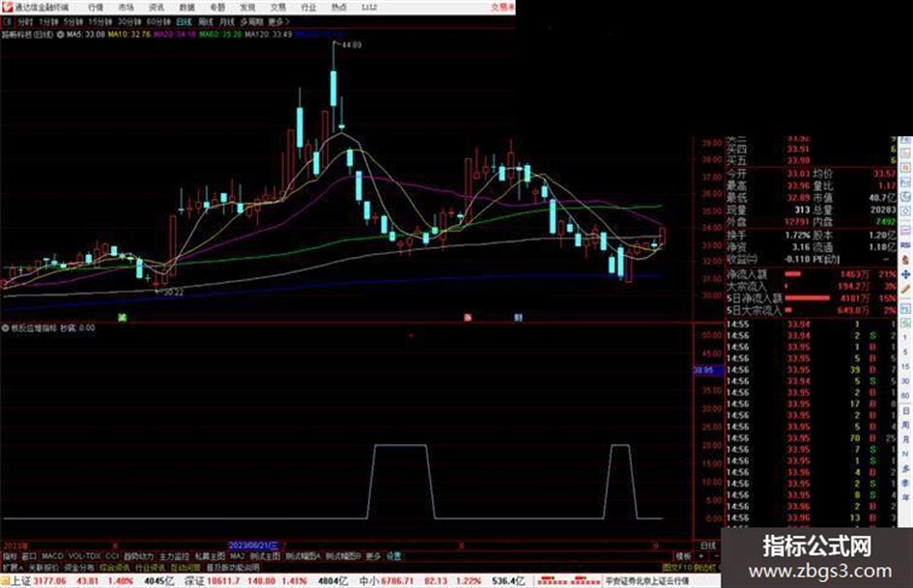Open the 多周期 view
The image size is (913, 588).
[x=251, y=21]
